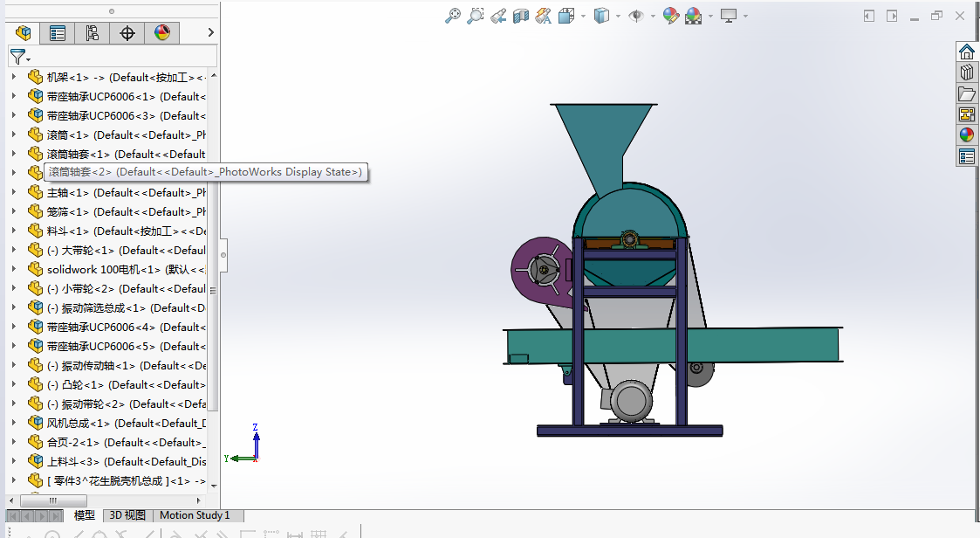Expand the solidwork 100电机<1> node
Screen dimensions: 980x538
tap(14, 269)
